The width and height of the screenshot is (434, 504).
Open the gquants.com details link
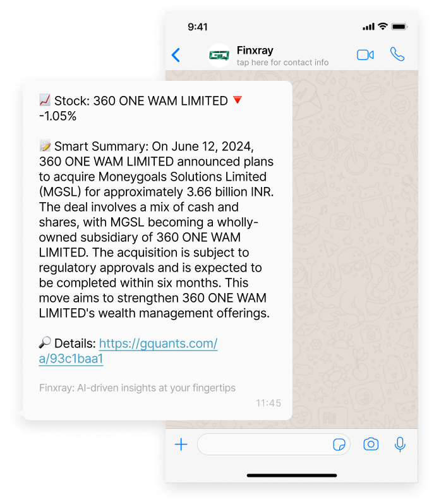point(128,351)
